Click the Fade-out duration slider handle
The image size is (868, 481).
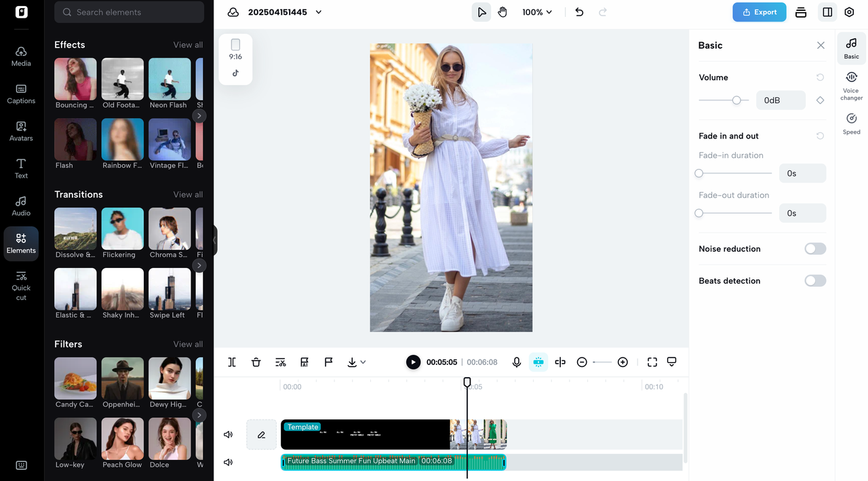point(699,213)
